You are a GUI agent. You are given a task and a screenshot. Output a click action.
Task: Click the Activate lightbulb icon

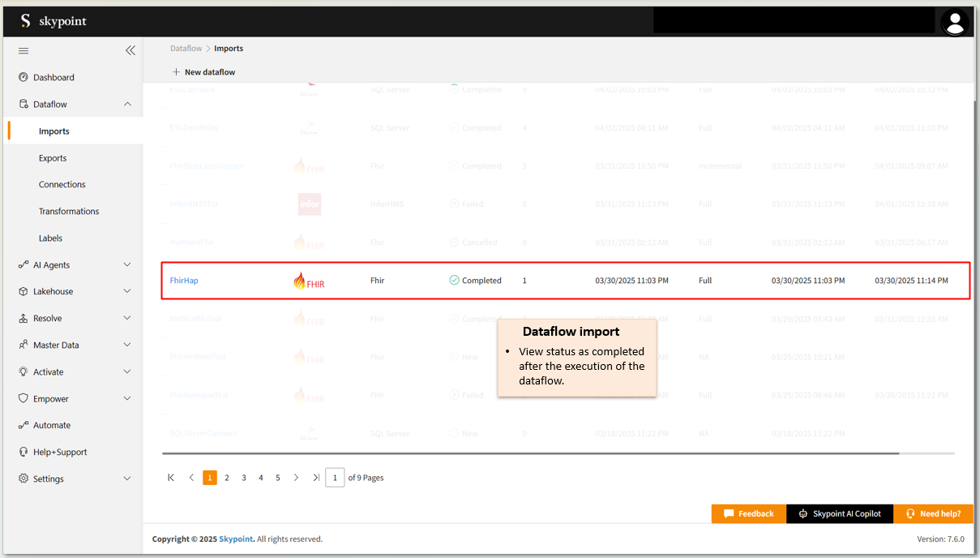click(24, 372)
